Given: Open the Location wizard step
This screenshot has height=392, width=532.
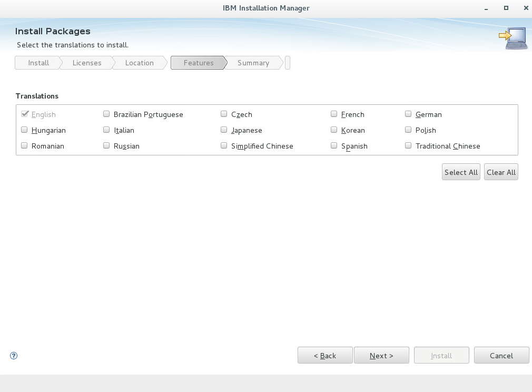Looking at the screenshot, I should point(140,63).
